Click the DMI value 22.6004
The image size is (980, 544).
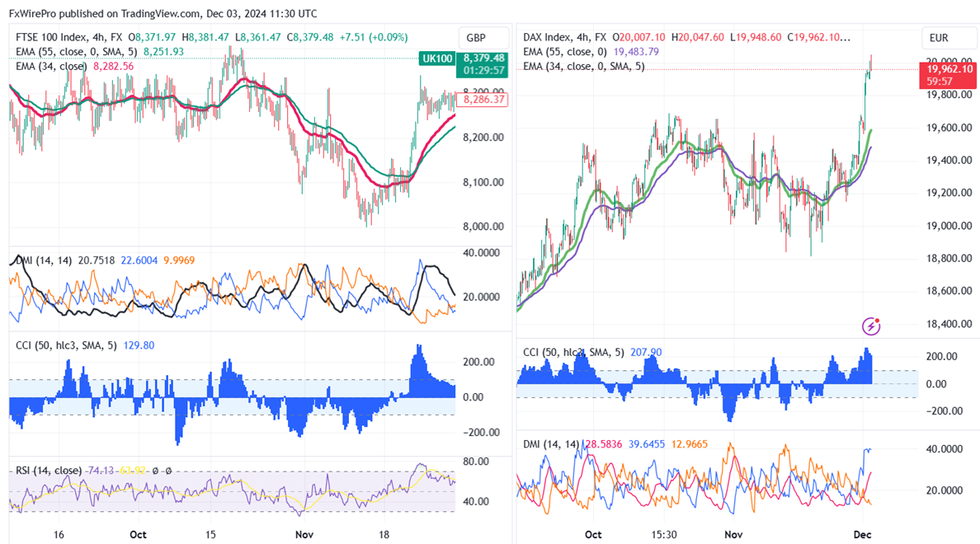click(x=139, y=260)
